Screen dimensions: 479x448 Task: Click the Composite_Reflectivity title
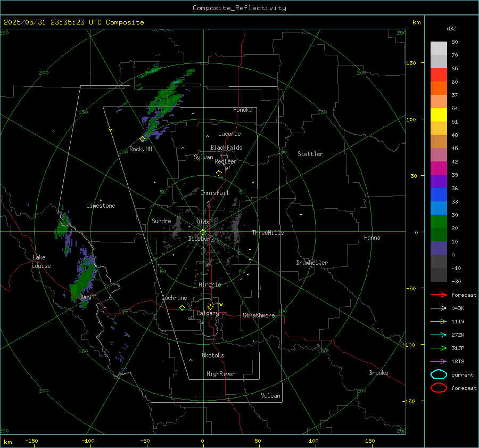click(240, 8)
